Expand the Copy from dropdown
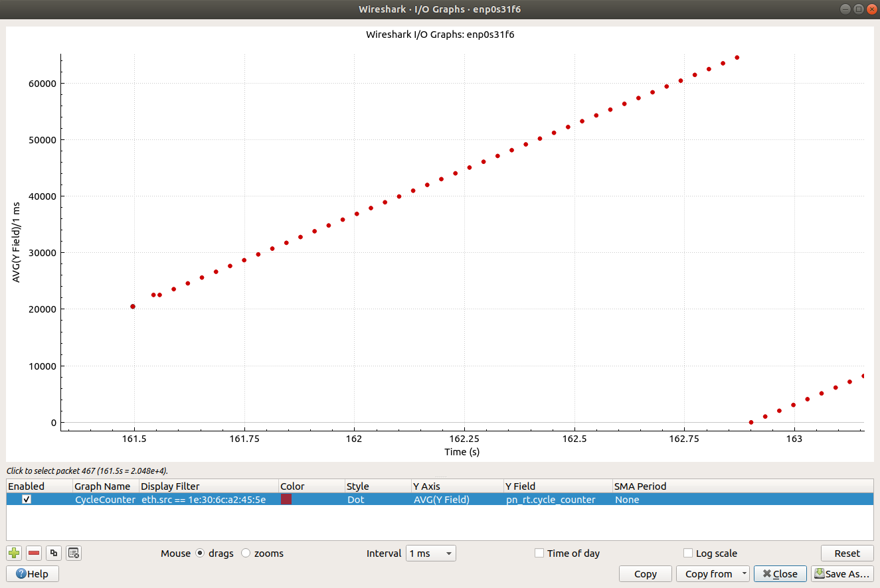This screenshot has height=588, width=880. click(x=745, y=574)
